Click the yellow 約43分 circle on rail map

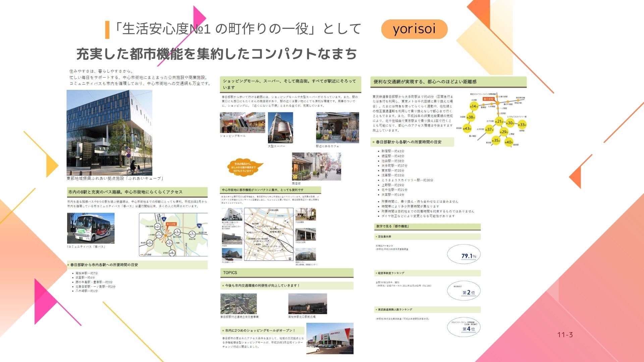pyautogui.click(x=467, y=128)
